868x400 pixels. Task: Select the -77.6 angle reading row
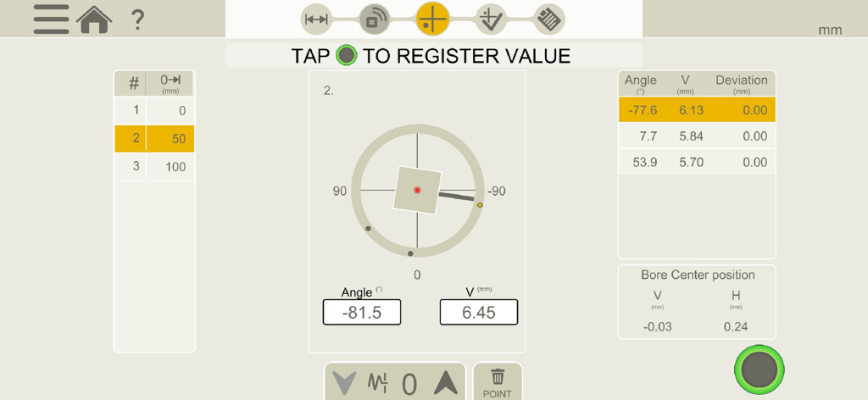[697, 110]
